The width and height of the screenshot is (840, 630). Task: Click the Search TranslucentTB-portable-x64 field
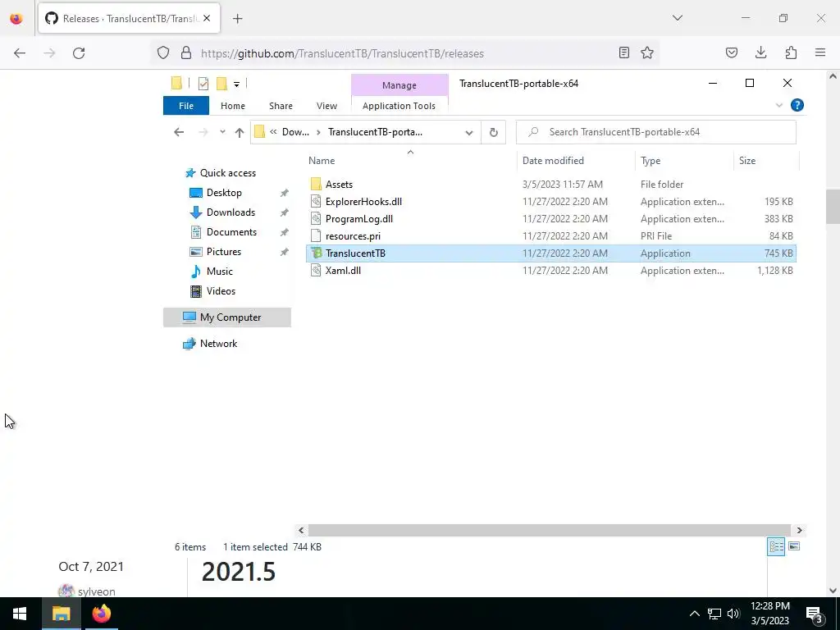[x=655, y=132]
